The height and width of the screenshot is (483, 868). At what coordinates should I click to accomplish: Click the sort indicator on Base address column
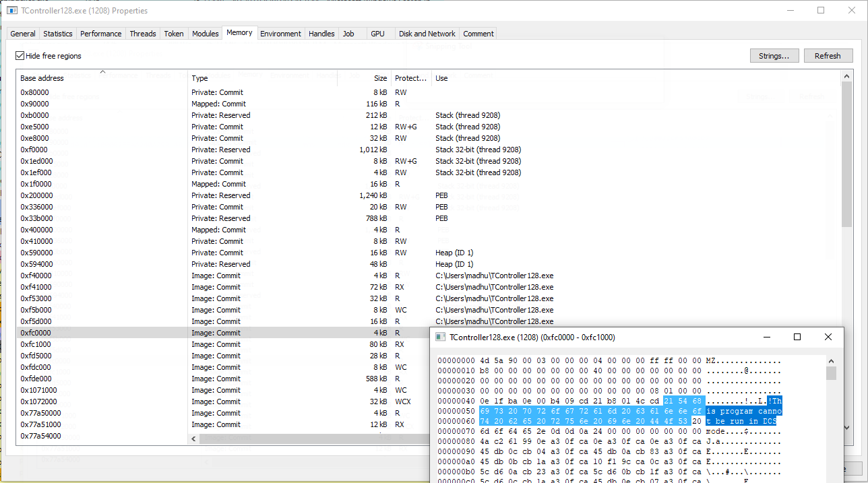pos(102,71)
